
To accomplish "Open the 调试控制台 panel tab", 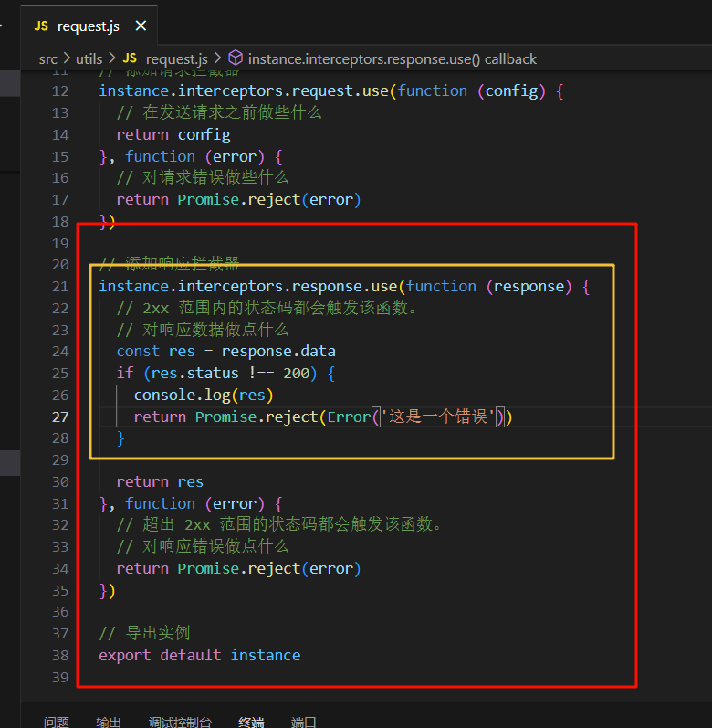I will coord(180,722).
